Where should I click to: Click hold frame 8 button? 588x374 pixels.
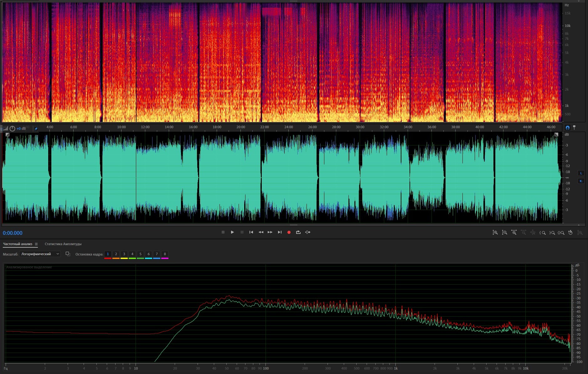coord(165,254)
